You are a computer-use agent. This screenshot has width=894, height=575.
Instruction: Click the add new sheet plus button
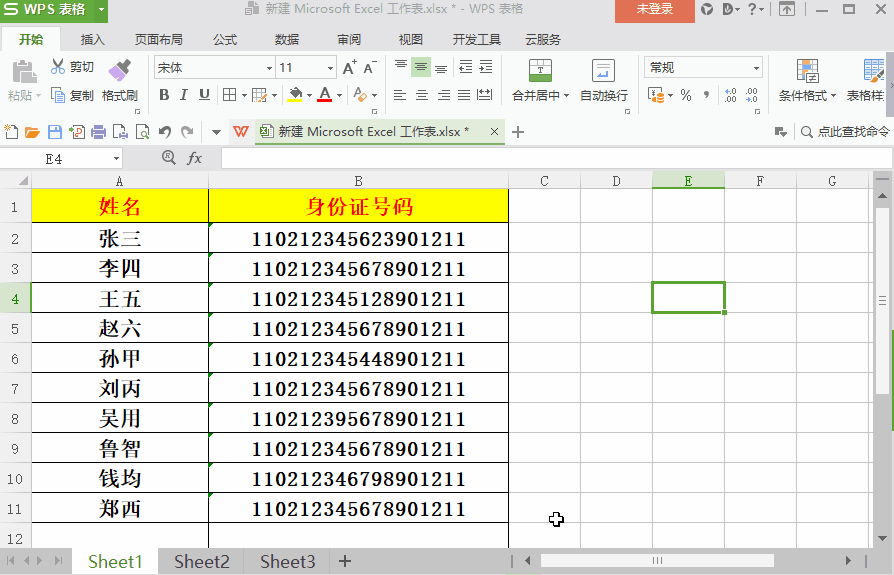345,561
